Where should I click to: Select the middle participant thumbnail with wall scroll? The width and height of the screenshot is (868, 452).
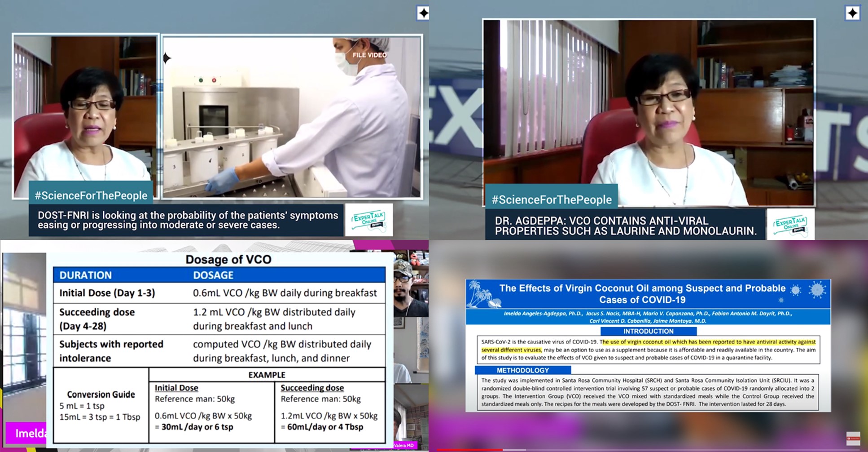pyautogui.click(x=410, y=348)
